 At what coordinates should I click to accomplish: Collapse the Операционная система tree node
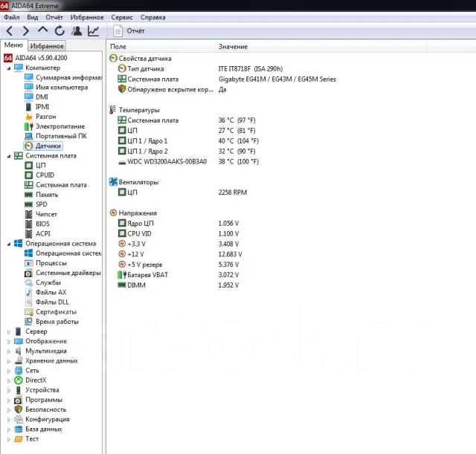tap(9, 244)
